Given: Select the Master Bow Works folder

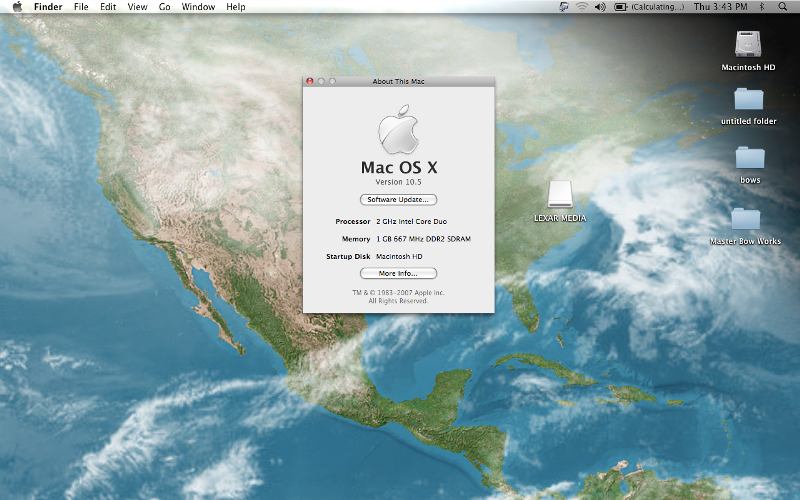Looking at the screenshot, I should [x=745, y=219].
